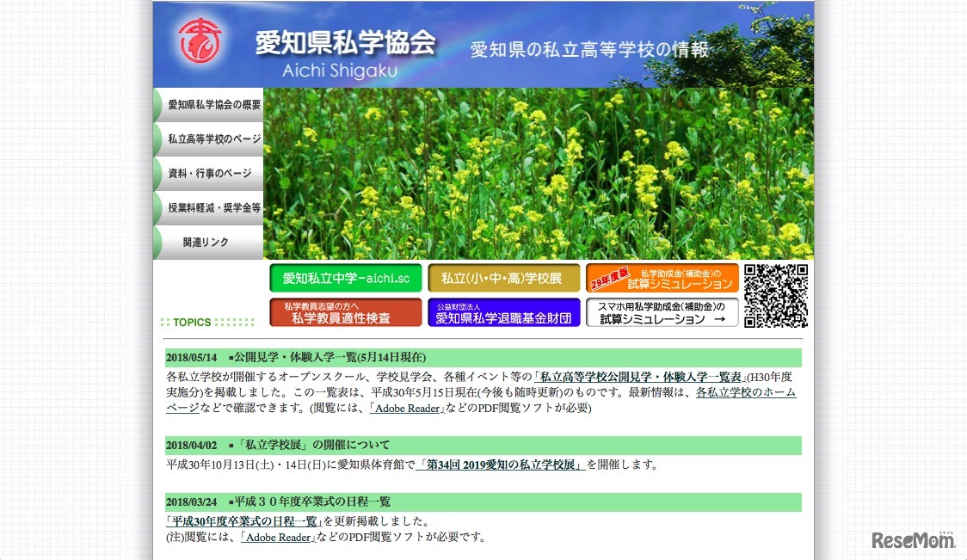Click the red association logo emblem
Viewport: 967px width, 560px height.
click(200, 40)
